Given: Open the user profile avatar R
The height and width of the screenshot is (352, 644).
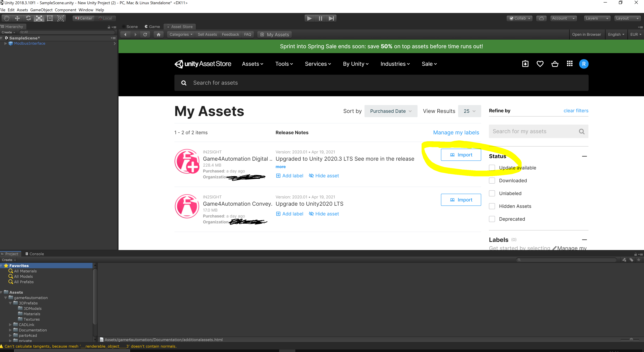Looking at the screenshot, I should (584, 64).
